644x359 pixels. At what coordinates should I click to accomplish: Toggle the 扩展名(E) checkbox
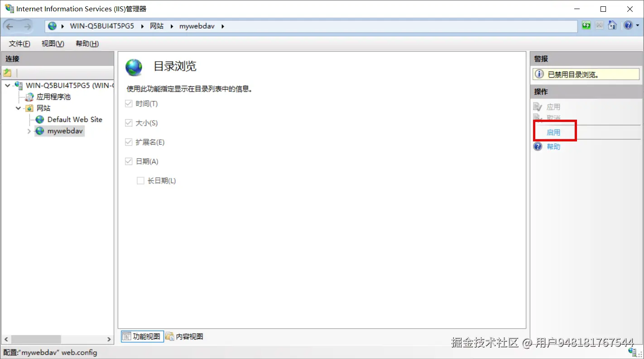pos(128,142)
